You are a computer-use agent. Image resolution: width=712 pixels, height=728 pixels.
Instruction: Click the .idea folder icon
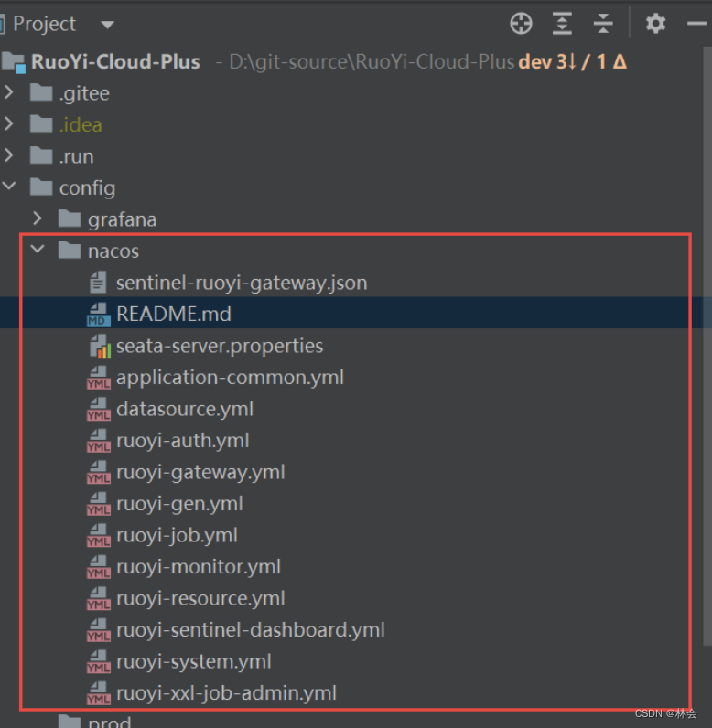(x=41, y=124)
